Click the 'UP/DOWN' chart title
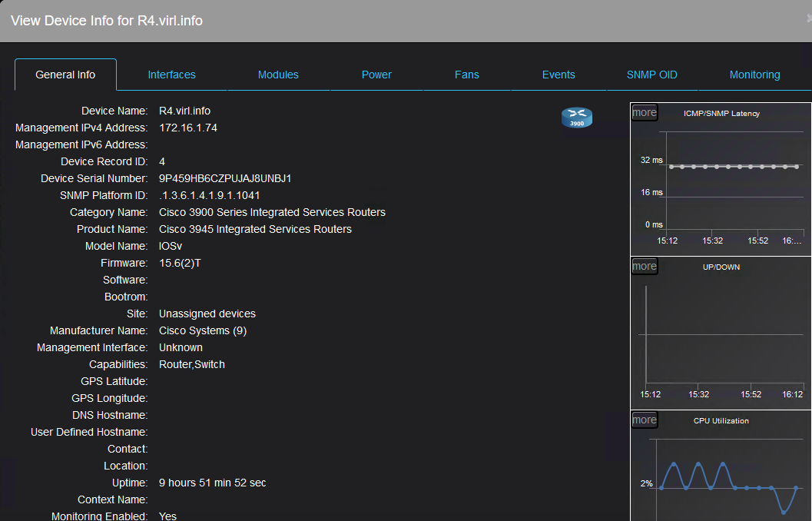The height and width of the screenshot is (521, 812). point(721,267)
